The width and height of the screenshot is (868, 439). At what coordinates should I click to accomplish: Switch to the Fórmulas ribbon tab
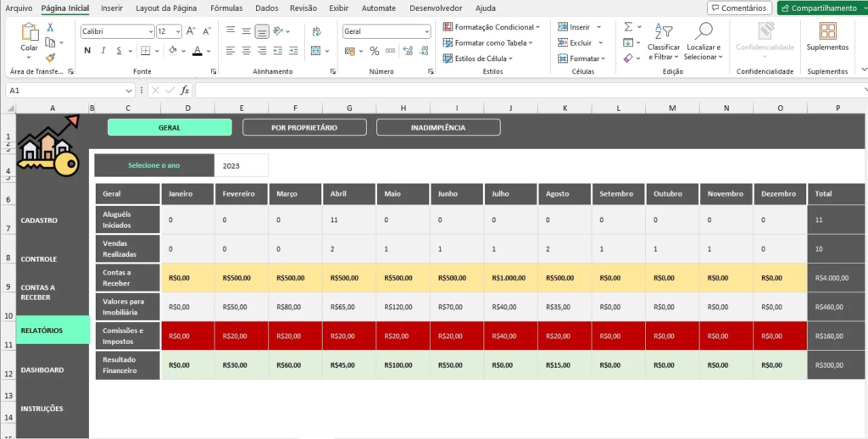tap(225, 8)
